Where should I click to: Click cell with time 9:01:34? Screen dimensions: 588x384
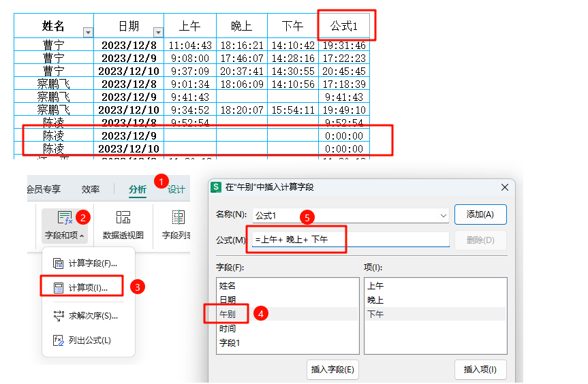click(x=190, y=84)
